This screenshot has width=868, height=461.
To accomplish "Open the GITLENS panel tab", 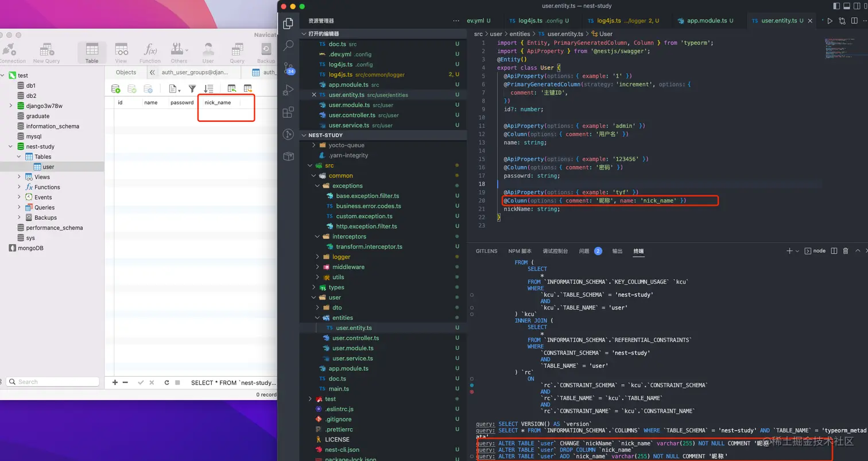I will [487, 251].
